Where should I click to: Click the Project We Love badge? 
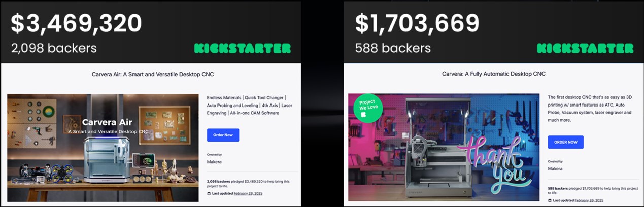click(368, 108)
